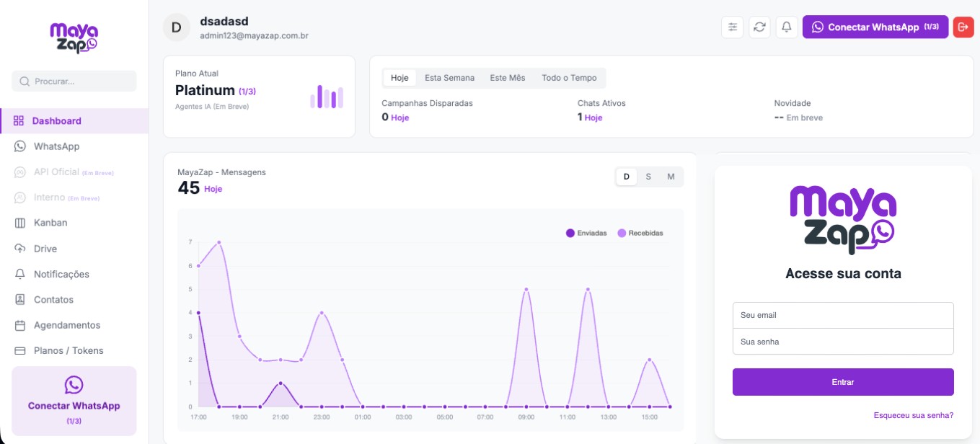
Task: Open Agendamentos in the sidebar
Action: [66, 325]
